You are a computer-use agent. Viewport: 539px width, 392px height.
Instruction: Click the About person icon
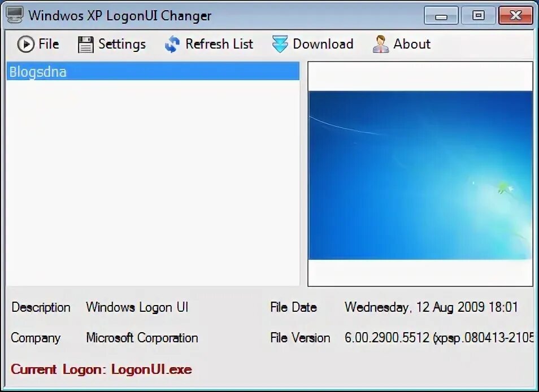(x=381, y=44)
